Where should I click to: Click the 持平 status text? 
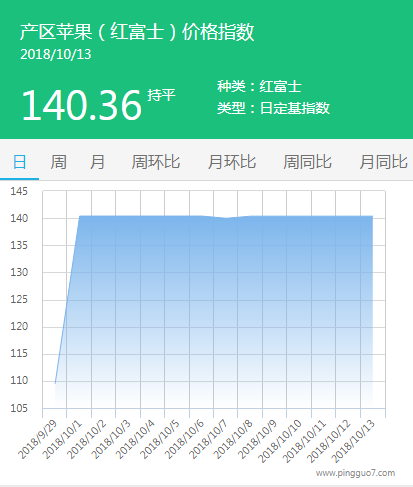coord(161,95)
